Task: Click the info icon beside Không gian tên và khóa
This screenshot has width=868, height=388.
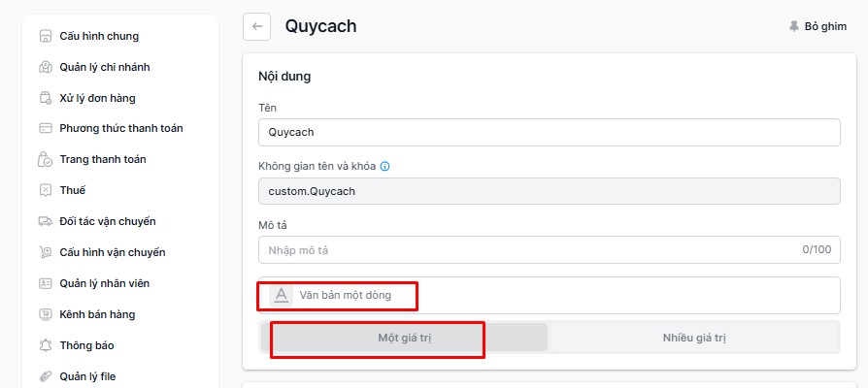Action: point(385,167)
